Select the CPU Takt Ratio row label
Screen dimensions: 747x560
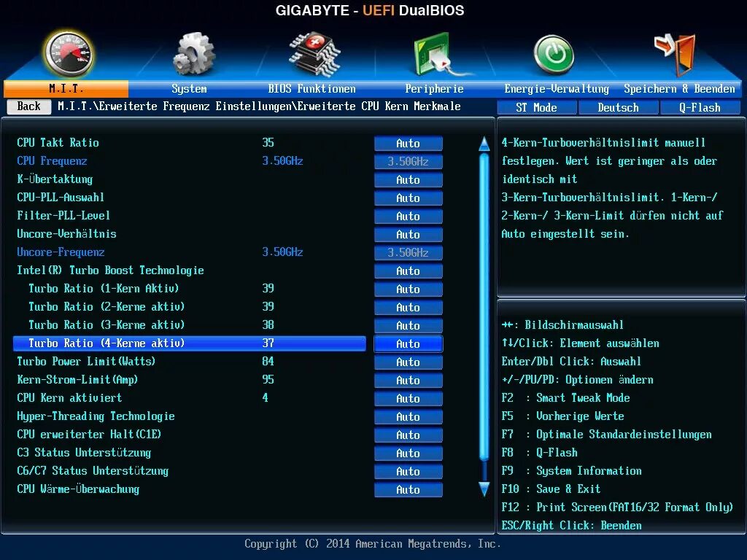(x=58, y=142)
